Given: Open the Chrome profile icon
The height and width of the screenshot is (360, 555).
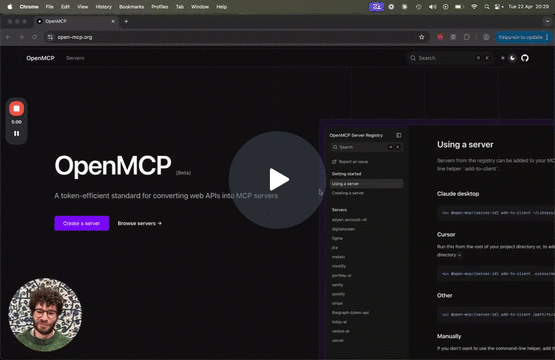Looking at the screenshot, I should coord(486,37).
